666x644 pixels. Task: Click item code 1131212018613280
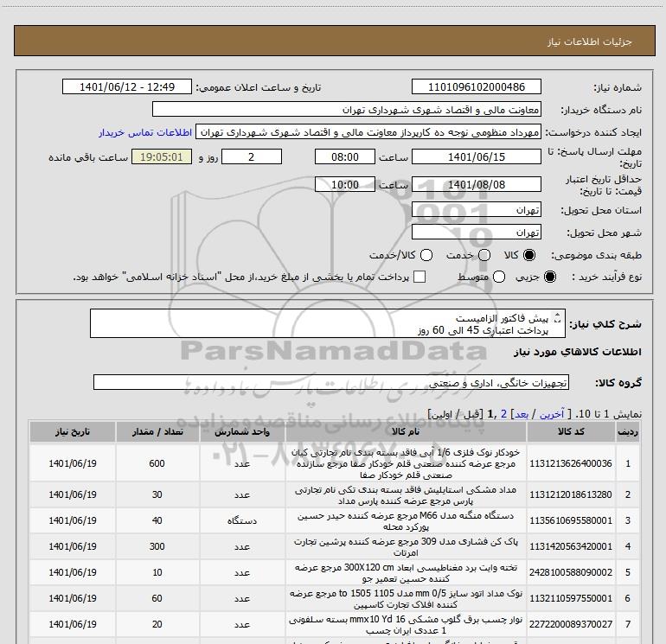[x=571, y=494]
